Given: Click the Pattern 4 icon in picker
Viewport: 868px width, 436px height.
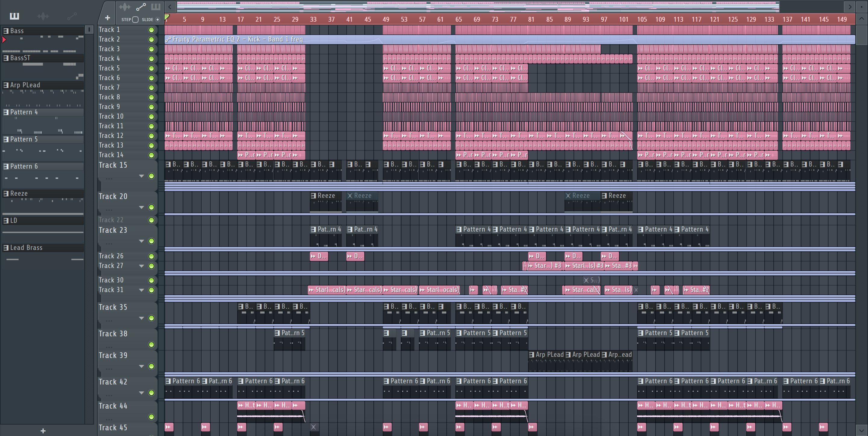Looking at the screenshot, I should point(6,112).
